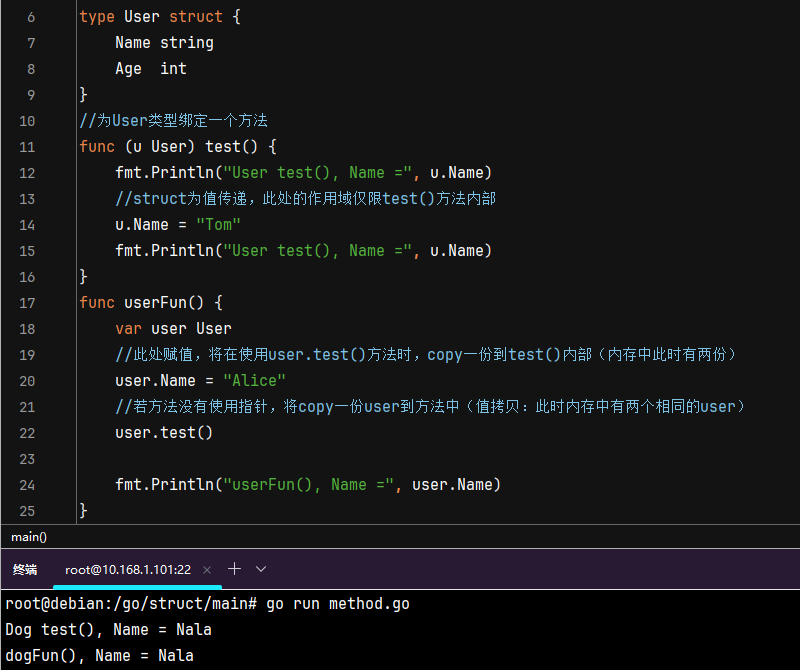Click the comment on line 10

click(173, 121)
